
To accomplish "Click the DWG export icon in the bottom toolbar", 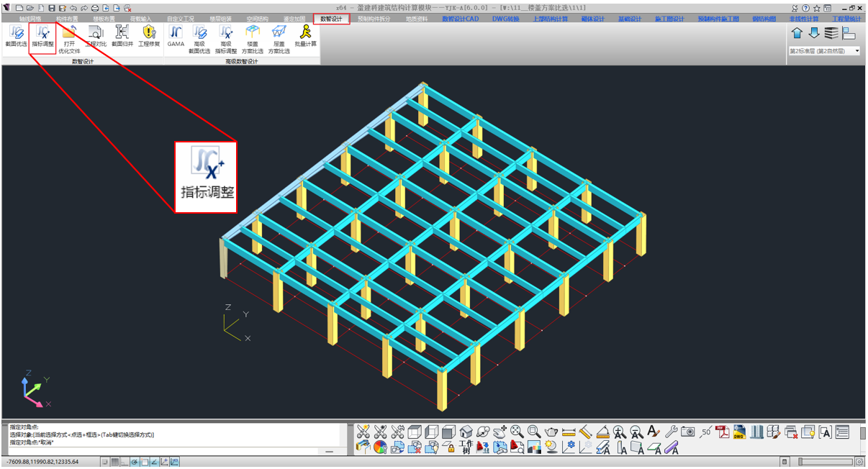I will [x=739, y=432].
